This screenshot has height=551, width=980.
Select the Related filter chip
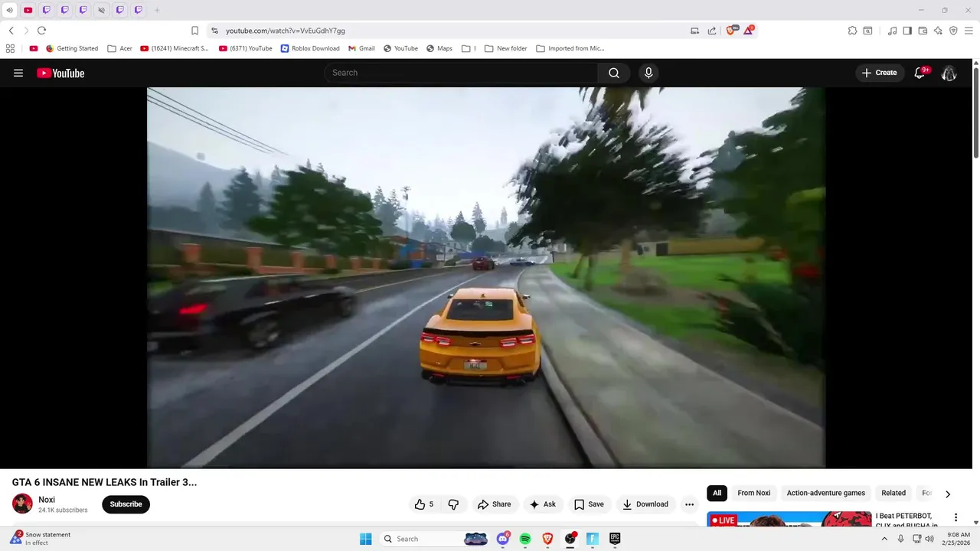(x=893, y=493)
